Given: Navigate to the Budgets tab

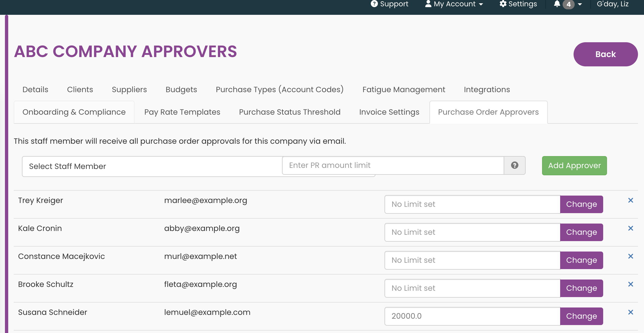Looking at the screenshot, I should (x=181, y=89).
